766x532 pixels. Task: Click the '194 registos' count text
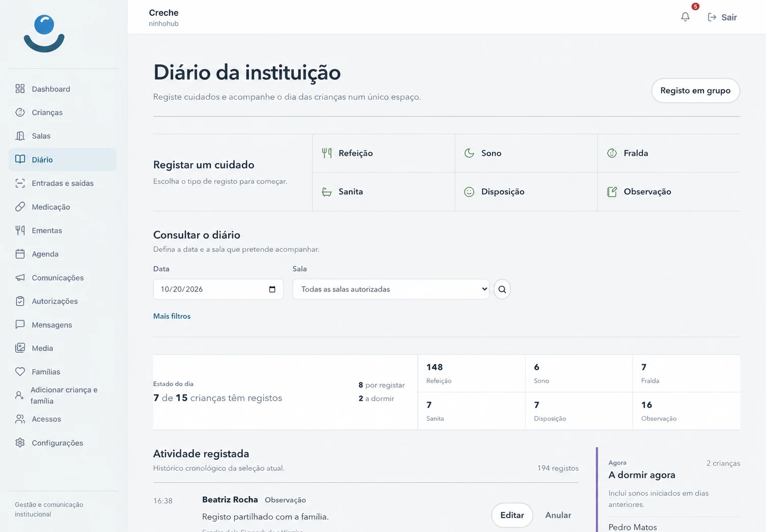(x=558, y=468)
